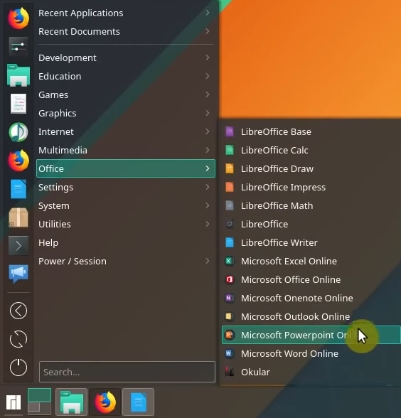Open blue chat bubble icon in sidebar
The height and width of the screenshot is (418, 401).
click(18, 274)
